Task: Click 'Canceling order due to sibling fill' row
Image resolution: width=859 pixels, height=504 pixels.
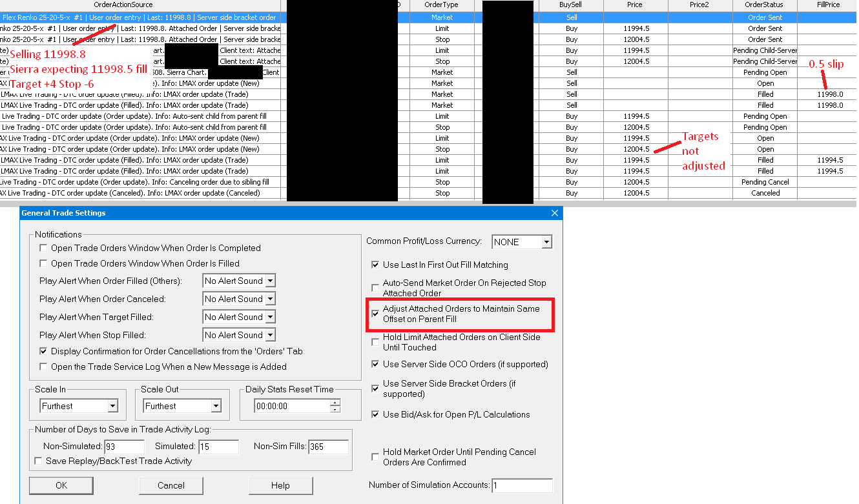Action: coord(429,182)
